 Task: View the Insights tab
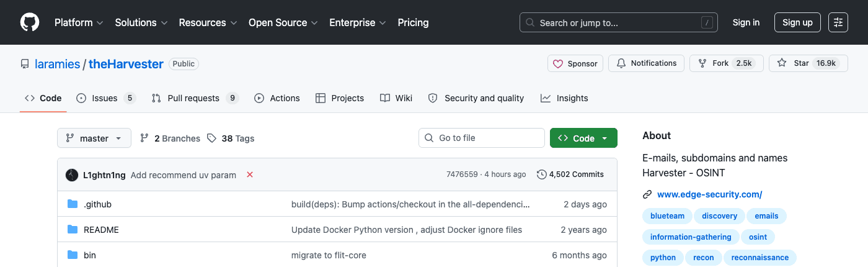click(564, 98)
